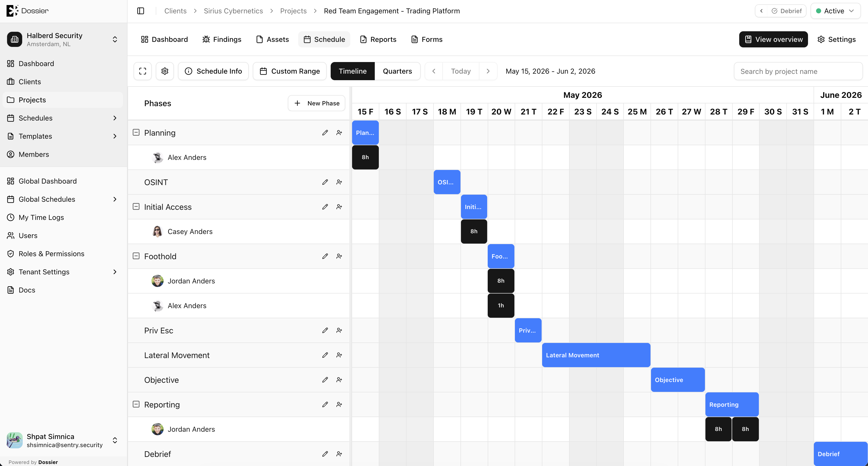Open the Forms tab

[x=427, y=39]
